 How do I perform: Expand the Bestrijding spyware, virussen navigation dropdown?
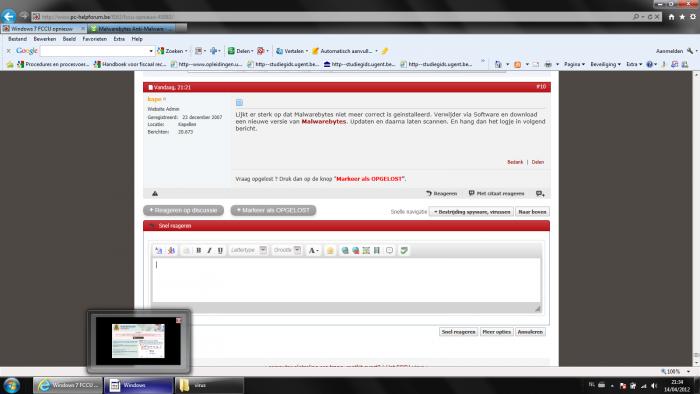[x=471, y=212]
